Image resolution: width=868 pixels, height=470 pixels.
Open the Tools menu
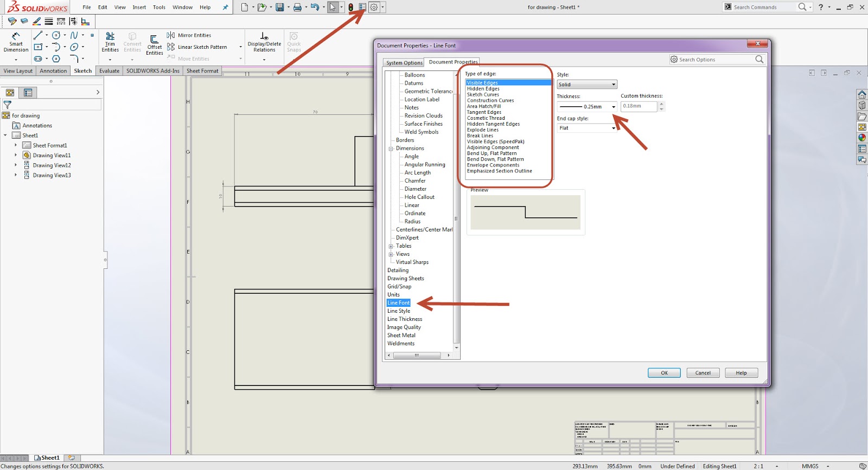pos(159,7)
